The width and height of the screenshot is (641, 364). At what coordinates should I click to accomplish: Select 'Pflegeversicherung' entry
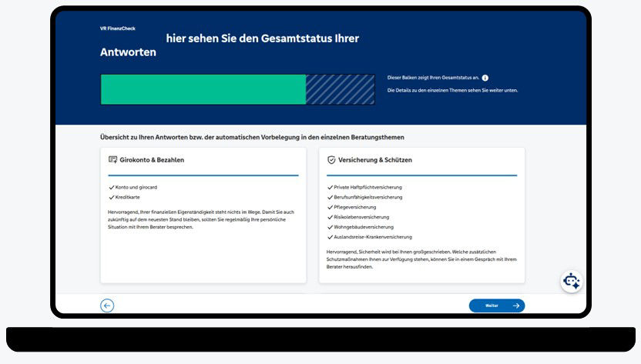pos(355,207)
